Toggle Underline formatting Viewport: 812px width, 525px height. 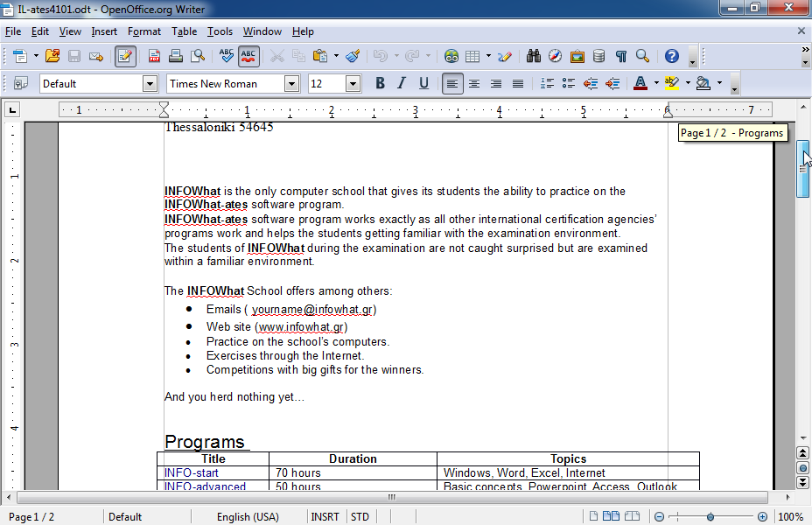(x=423, y=83)
